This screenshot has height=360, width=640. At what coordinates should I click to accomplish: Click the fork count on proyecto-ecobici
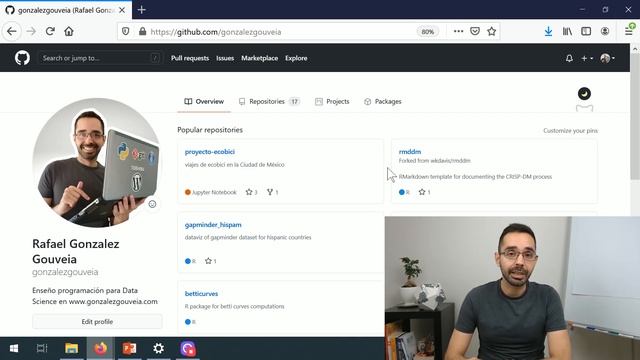(x=272, y=192)
